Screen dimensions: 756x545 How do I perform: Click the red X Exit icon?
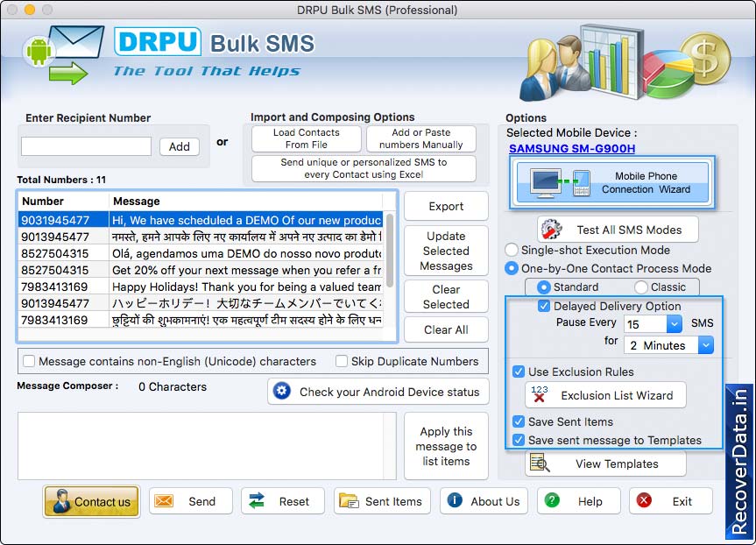coord(644,500)
